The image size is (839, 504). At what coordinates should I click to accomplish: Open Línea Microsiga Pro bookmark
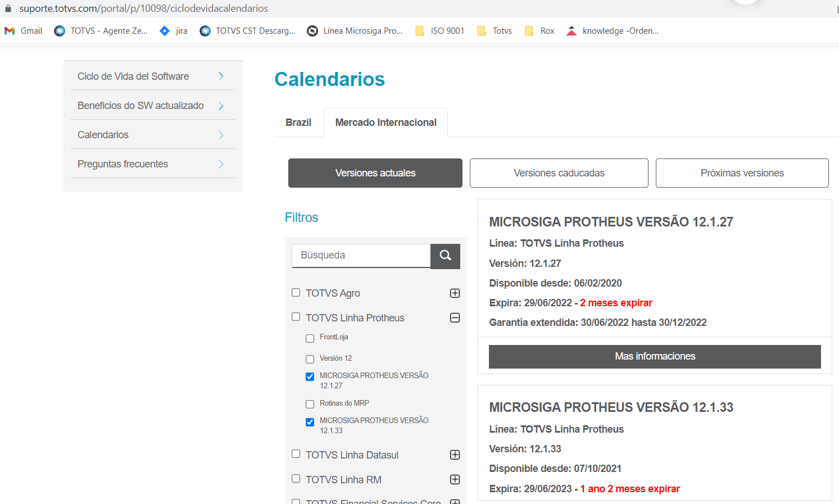355,31
